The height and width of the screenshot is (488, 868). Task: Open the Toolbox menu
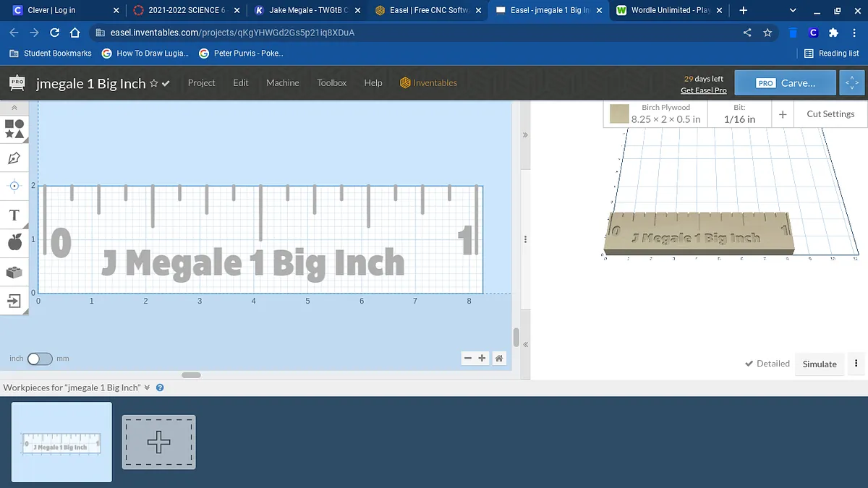point(331,83)
